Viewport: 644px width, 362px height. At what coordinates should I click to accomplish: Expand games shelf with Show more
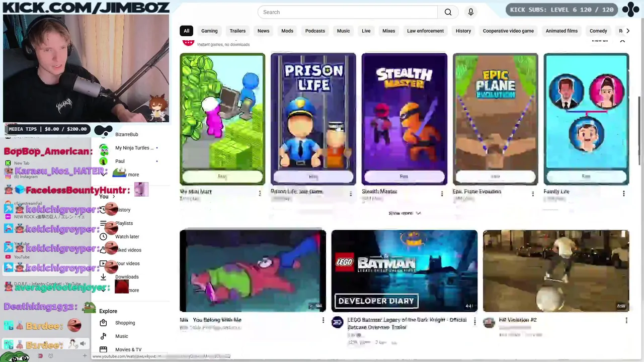pyautogui.click(x=405, y=213)
